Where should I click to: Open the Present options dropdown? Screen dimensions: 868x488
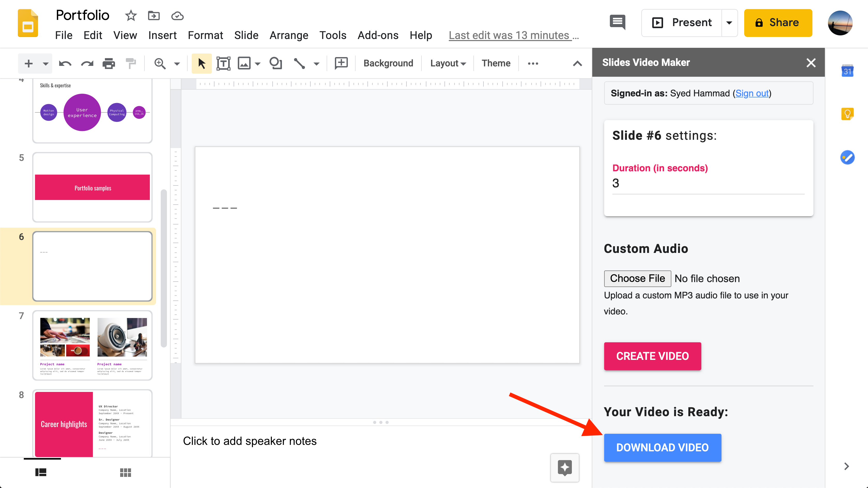tap(729, 22)
